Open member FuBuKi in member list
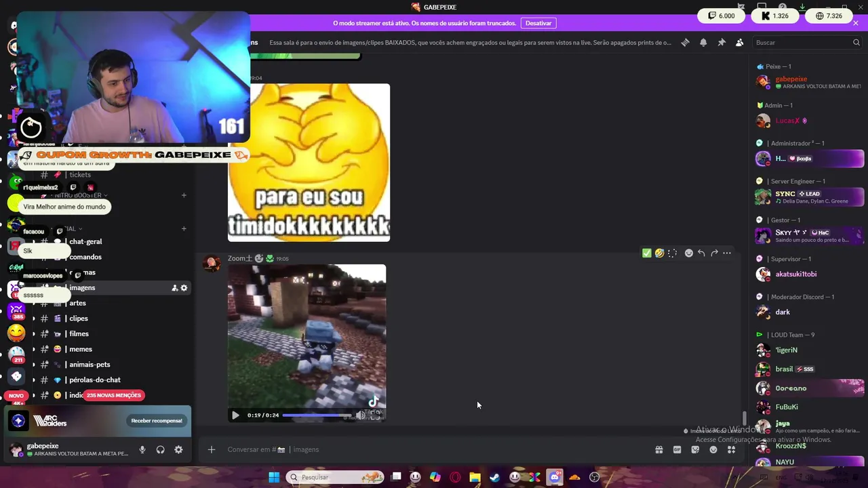 tap(809, 407)
